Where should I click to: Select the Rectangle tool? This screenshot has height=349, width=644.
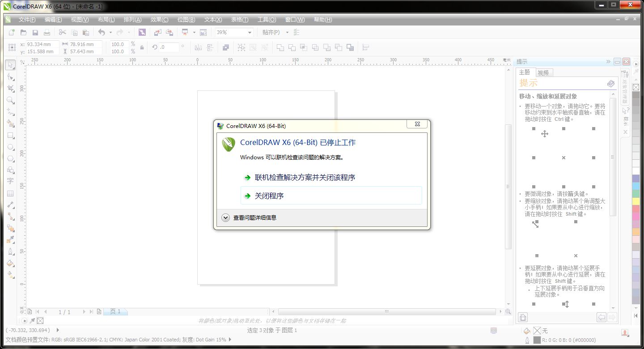[10, 135]
